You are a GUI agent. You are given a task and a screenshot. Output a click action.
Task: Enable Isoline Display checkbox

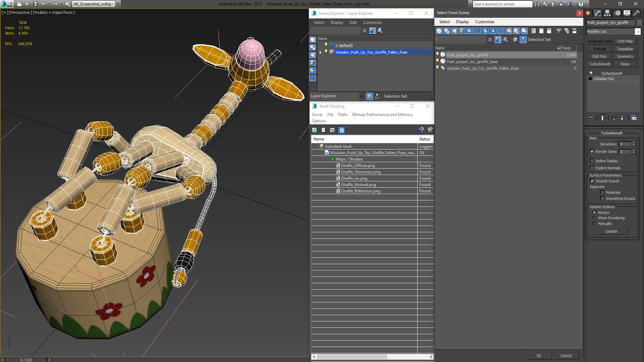(x=592, y=161)
